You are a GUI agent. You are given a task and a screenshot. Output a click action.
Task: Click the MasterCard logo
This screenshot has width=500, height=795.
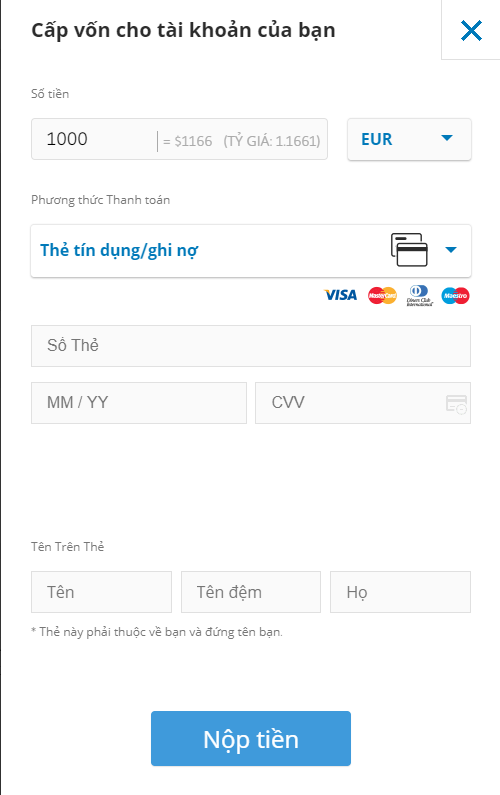[x=382, y=295]
